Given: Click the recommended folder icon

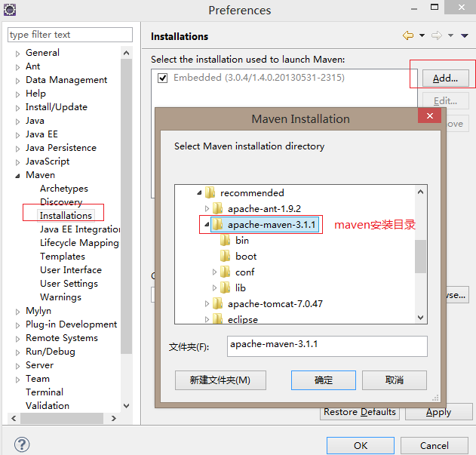Looking at the screenshot, I should pyautogui.click(x=210, y=192).
